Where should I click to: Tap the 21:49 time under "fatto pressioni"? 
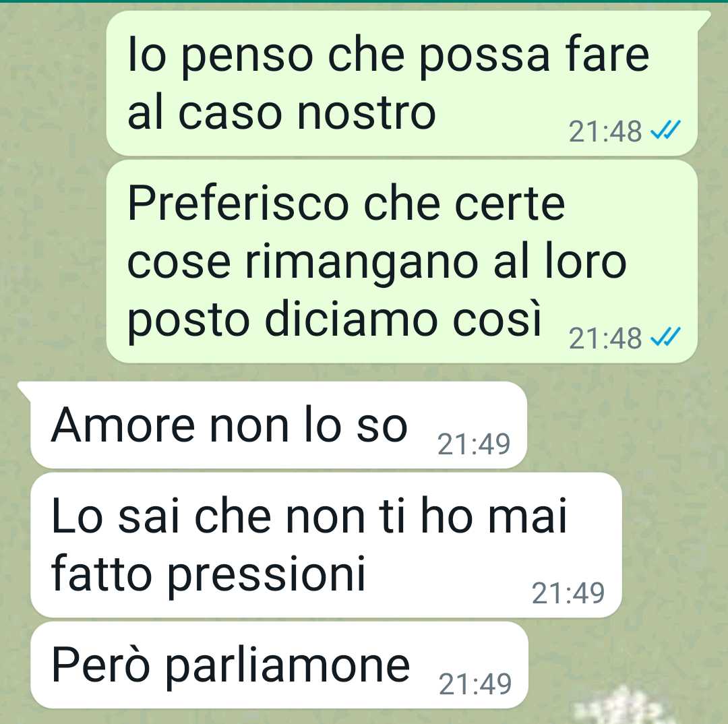pyautogui.click(x=568, y=593)
